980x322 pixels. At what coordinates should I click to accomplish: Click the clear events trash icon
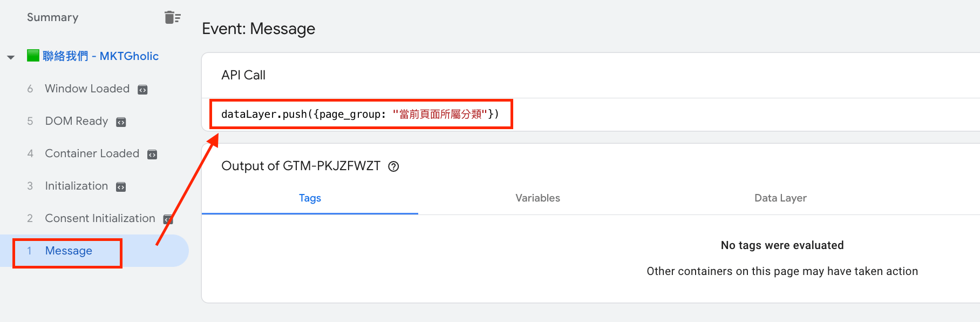coord(173,17)
